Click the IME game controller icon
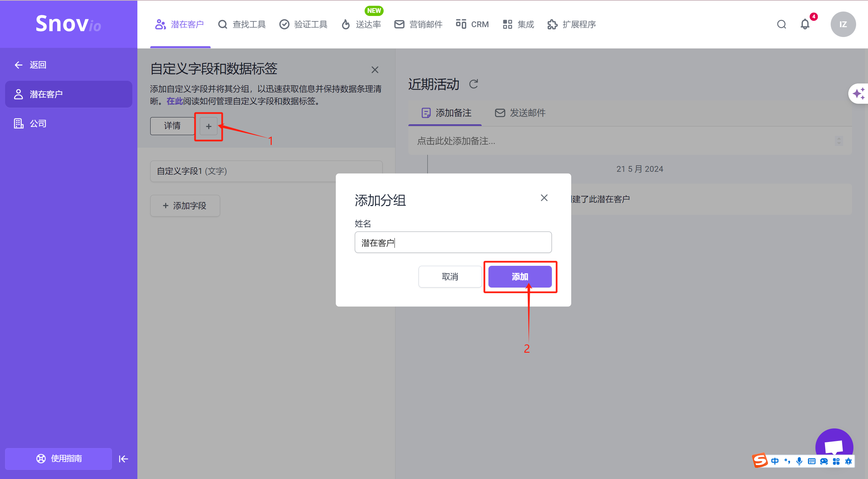Screen dimensions: 868x479 point(824,461)
